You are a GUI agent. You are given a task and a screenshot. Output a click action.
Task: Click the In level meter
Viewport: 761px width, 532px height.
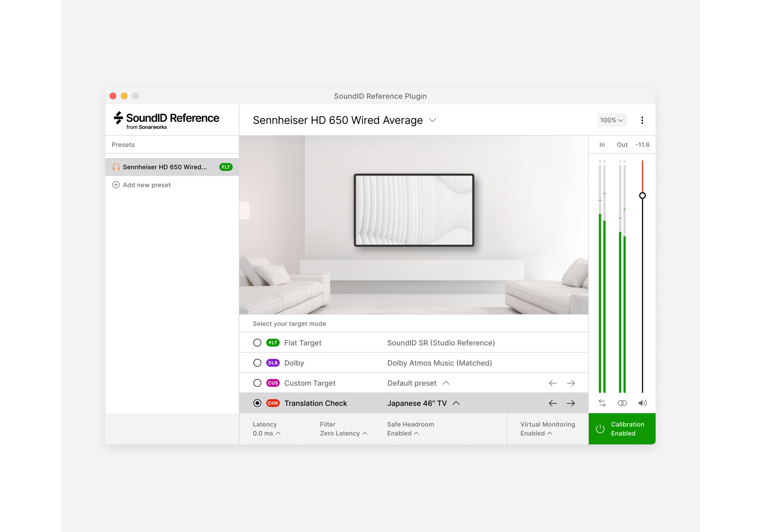[602, 277]
